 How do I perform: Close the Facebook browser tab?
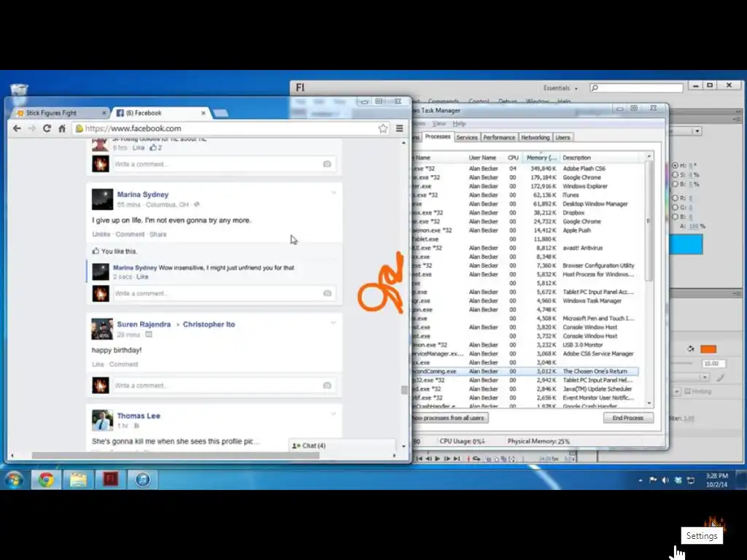[204, 113]
